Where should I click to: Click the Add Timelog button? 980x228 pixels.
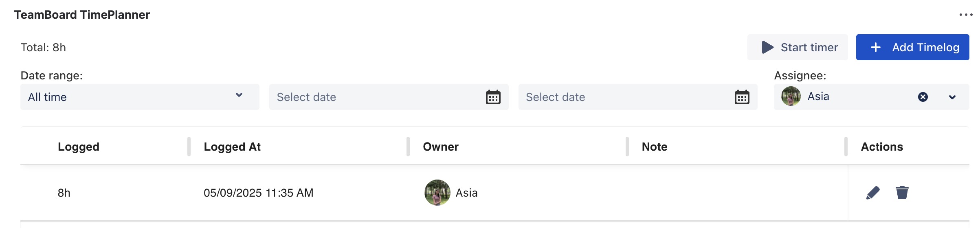pos(912,47)
